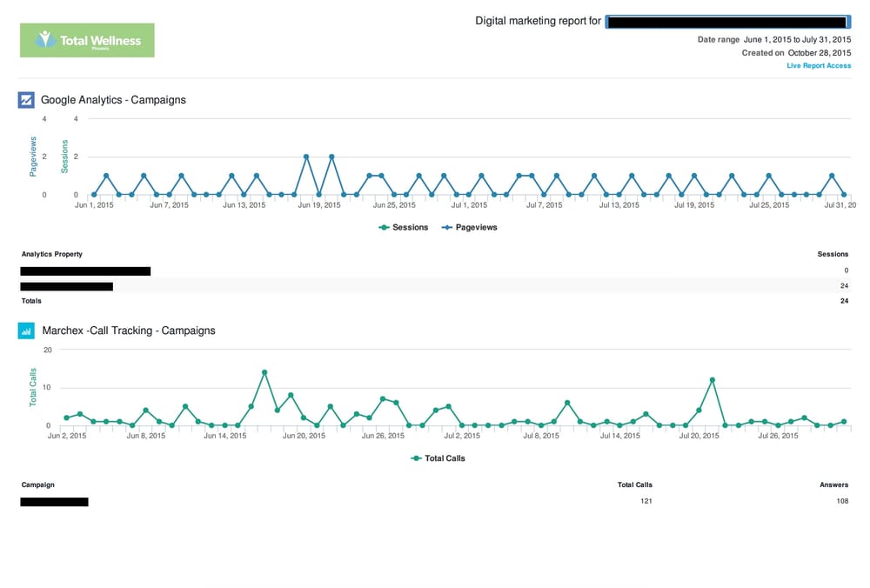
Task: Click the Pageviews legend marker icon
Action: point(446,228)
